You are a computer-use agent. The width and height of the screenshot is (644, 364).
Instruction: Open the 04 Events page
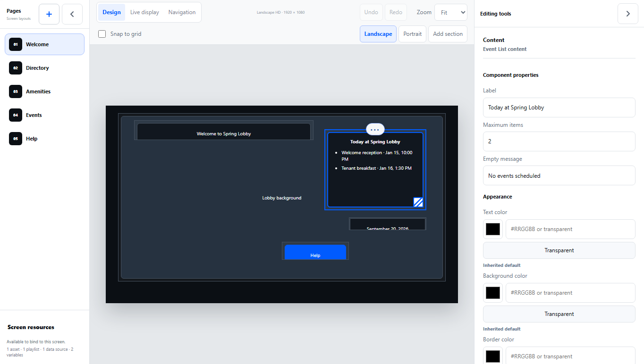coord(44,115)
